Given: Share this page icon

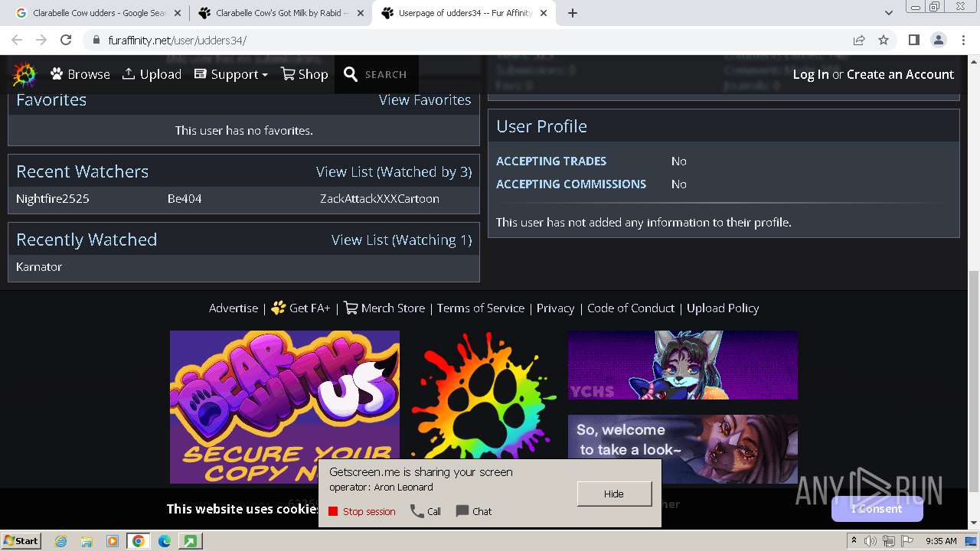Looking at the screenshot, I should [x=859, y=40].
